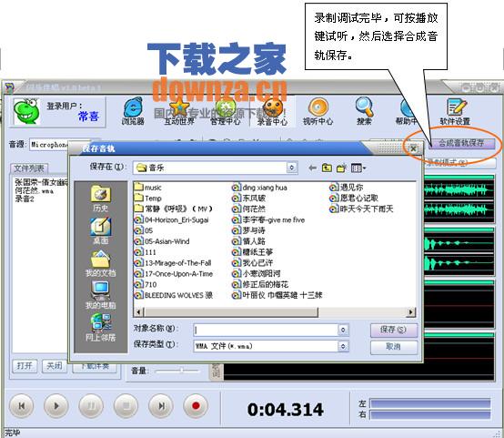Select file 13-Mirage-of-The-Fall
This screenshot has height=438, width=504.
[x=173, y=263]
